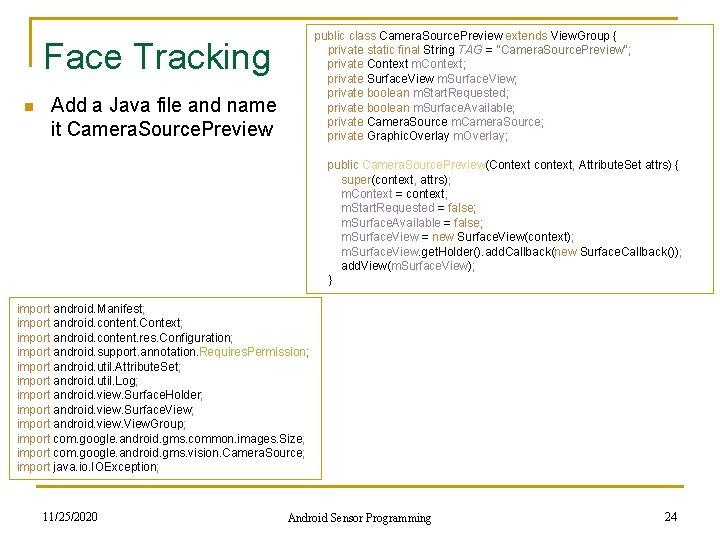Image resolution: width=720 pixels, height=540 pixels.
Task: Click 'import android.view.ViewGroup;' line
Action: (101, 424)
